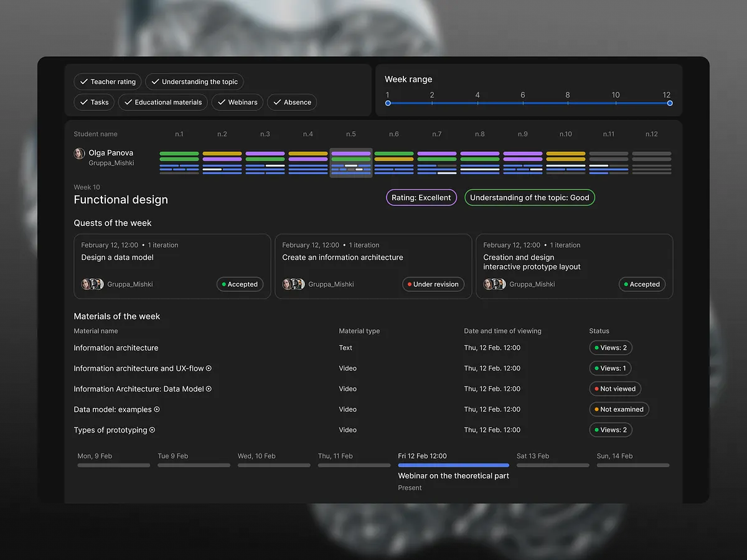Image resolution: width=747 pixels, height=560 pixels.
Task: Select "Mon, 9 Feb" in the day timeline
Action: pos(93,455)
